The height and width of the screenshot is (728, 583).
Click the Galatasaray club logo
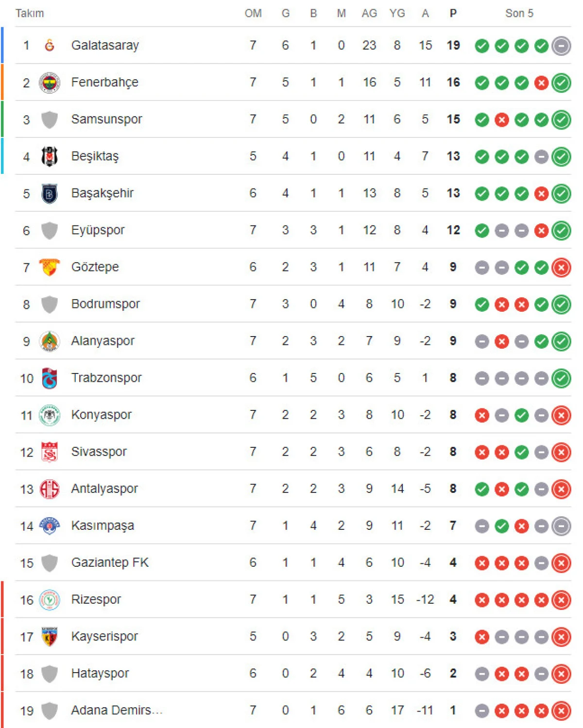(x=49, y=45)
